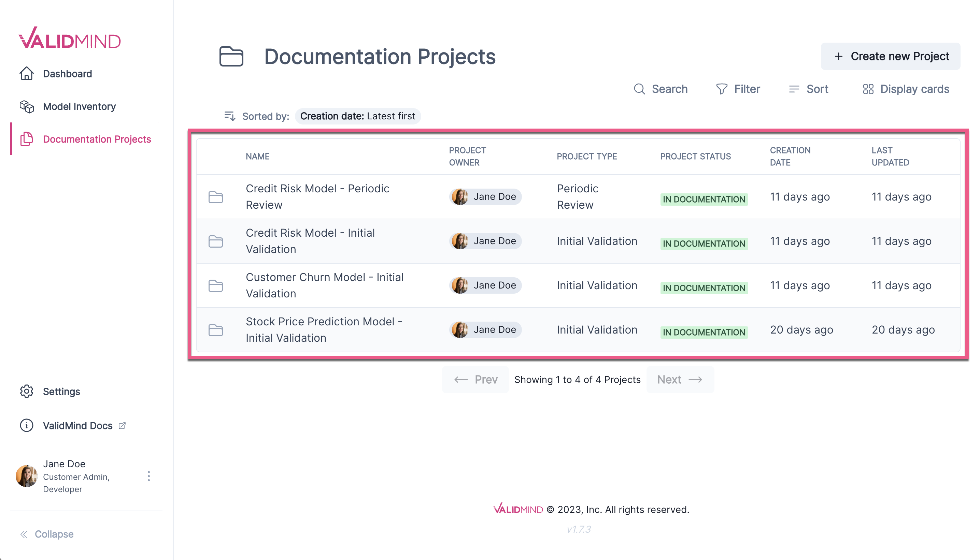980x560 pixels.
Task: Switch to Display cards view
Action: coord(906,89)
